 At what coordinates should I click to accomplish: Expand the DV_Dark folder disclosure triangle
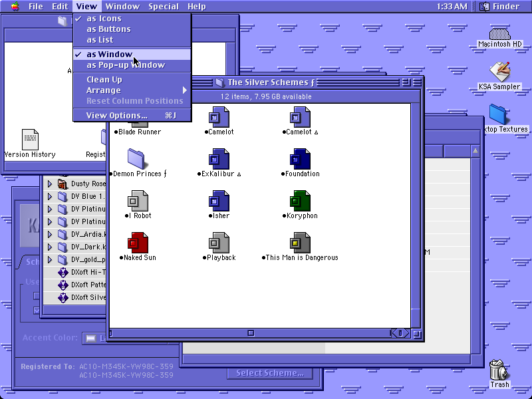pyautogui.click(x=49, y=247)
